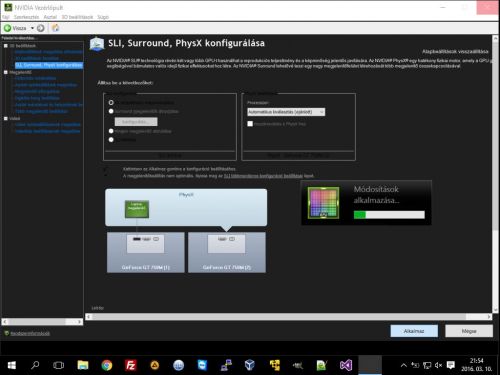Click the Mégse button
The height and width of the screenshot is (375, 500).
click(469, 331)
